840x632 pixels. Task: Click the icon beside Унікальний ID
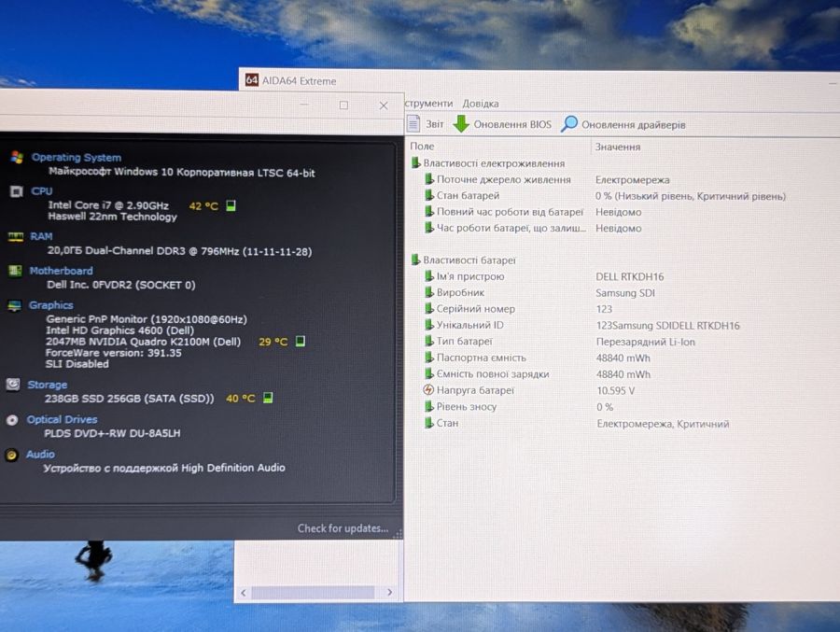pos(429,325)
